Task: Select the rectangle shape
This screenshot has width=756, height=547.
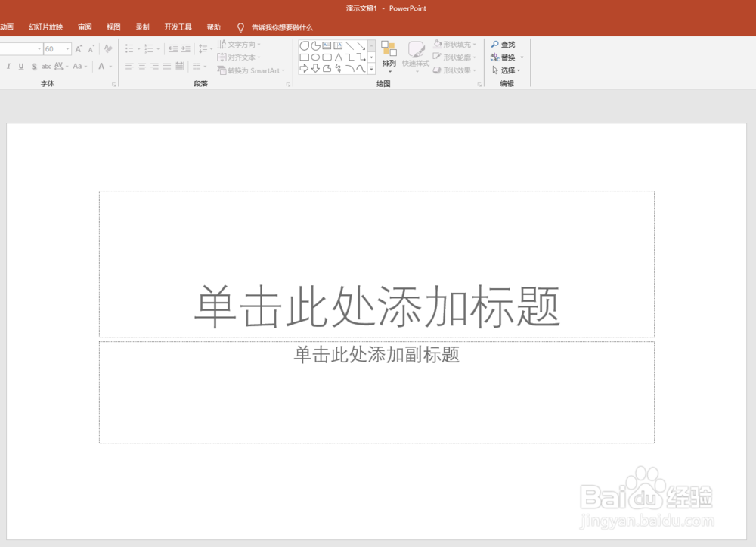Action: coord(304,57)
